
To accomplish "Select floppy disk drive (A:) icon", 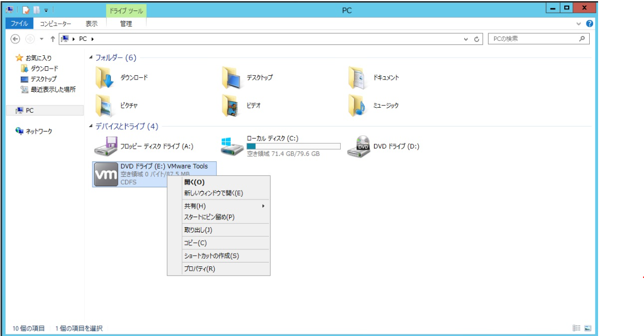I will [x=104, y=146].
